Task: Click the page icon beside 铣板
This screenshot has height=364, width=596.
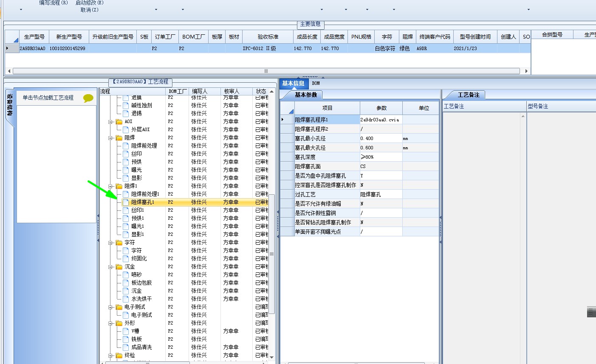Action: point(126,339)
